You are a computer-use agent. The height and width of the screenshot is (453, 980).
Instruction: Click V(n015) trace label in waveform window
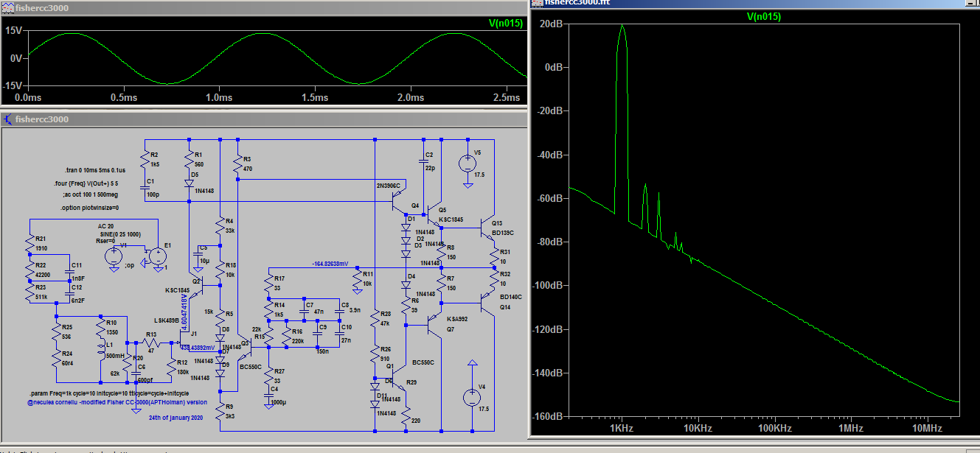(x=506, y=23)
